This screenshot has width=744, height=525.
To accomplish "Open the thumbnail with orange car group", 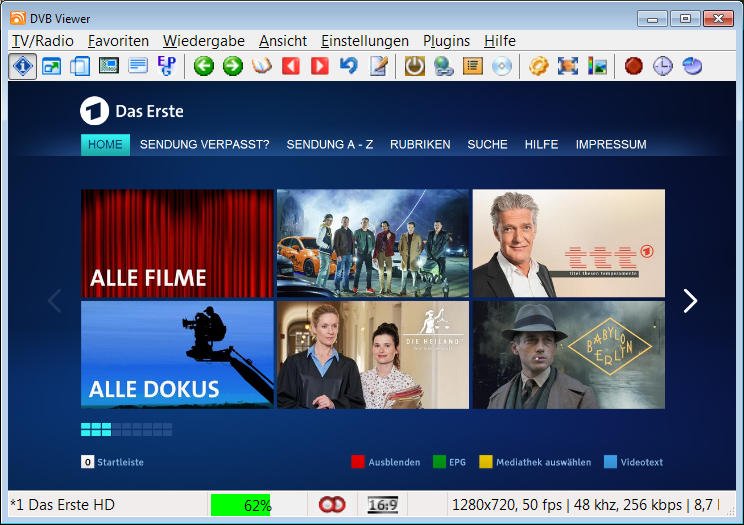I will click(x=373, y=243).
